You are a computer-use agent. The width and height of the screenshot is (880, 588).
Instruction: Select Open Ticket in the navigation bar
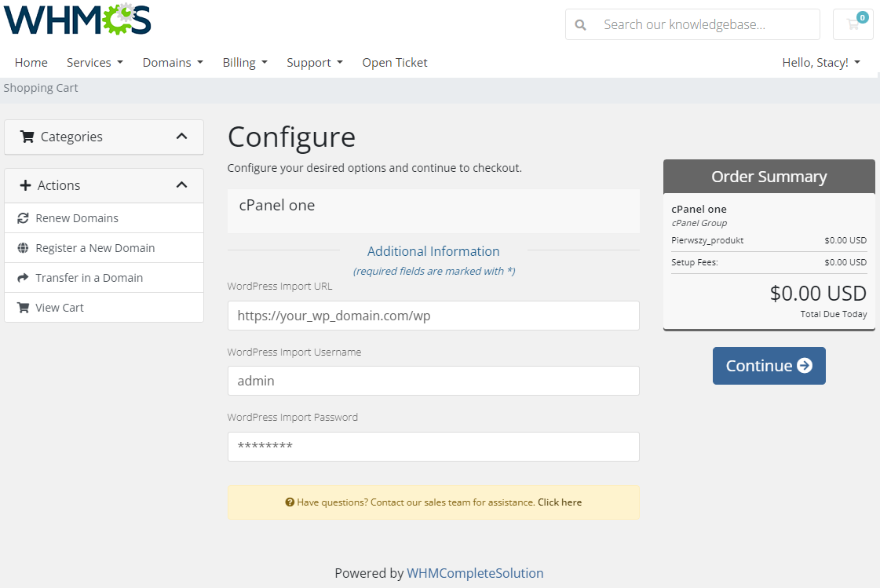pos(394,62)
